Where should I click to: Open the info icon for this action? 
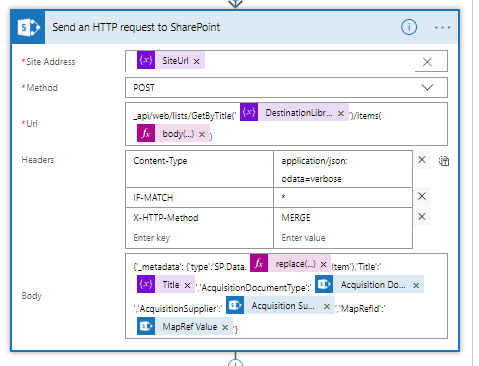(409, 27)
